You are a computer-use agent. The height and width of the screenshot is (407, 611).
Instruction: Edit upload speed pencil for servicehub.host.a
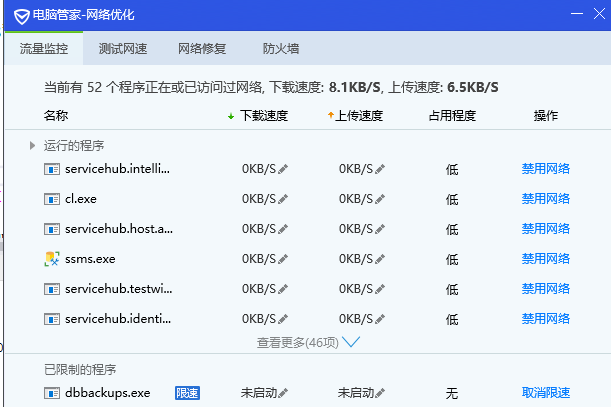tap(380, 229)
